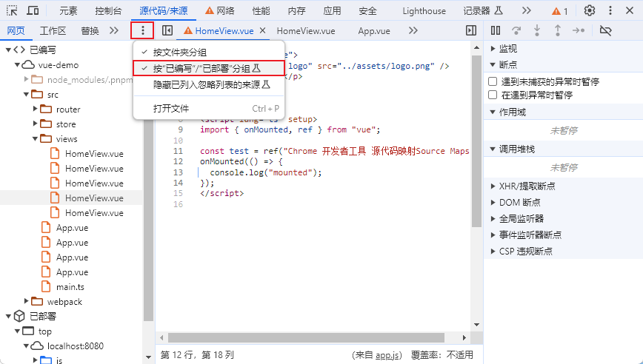This screenshot has width=643, height=364.
Task: Open DevTools settings gear
Action: pos(589,10)
